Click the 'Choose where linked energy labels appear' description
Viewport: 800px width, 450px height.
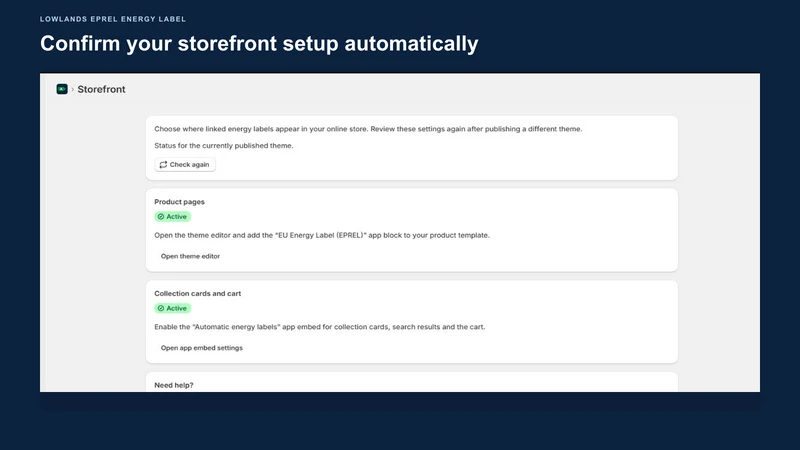[x=368, y=129]
